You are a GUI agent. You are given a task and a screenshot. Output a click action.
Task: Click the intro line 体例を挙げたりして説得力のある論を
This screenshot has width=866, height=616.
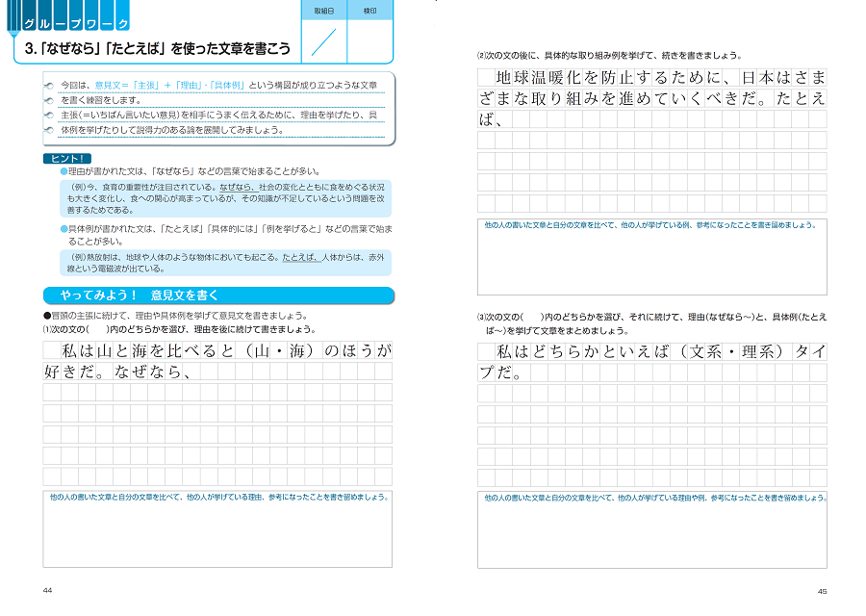172,130
